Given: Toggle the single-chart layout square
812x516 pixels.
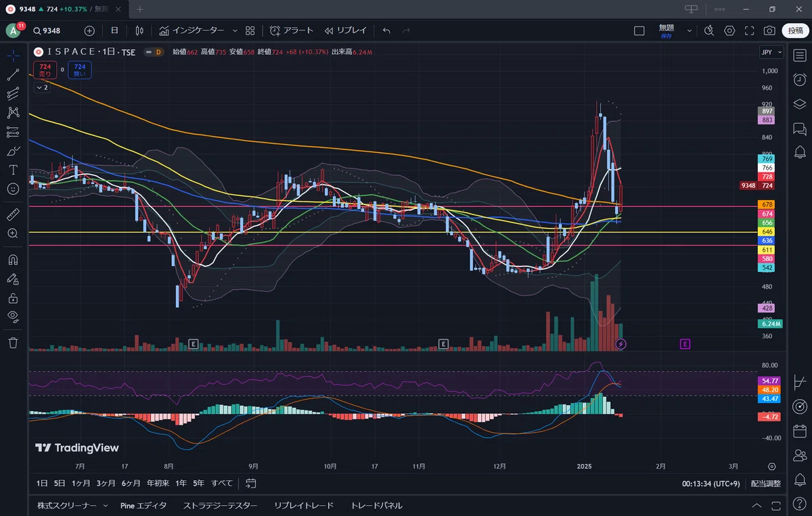Looking at the screenshot, I should tap(639, 30).
